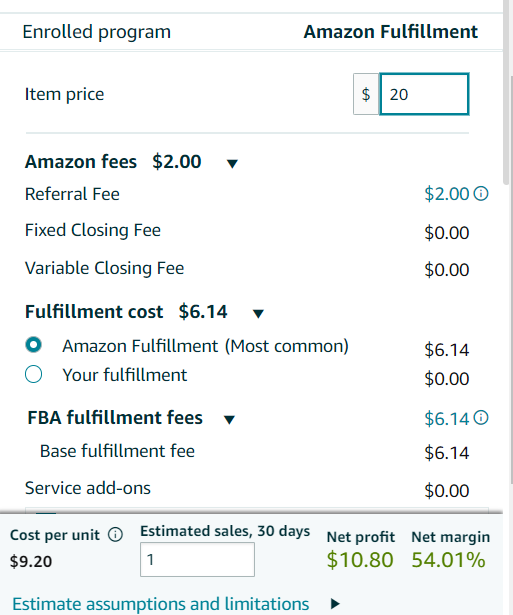Image resolution: width=513 pixels, height=615 pixels.
Task: Click the dollar sign currency prefix box
Action: (x=366, y=94)
